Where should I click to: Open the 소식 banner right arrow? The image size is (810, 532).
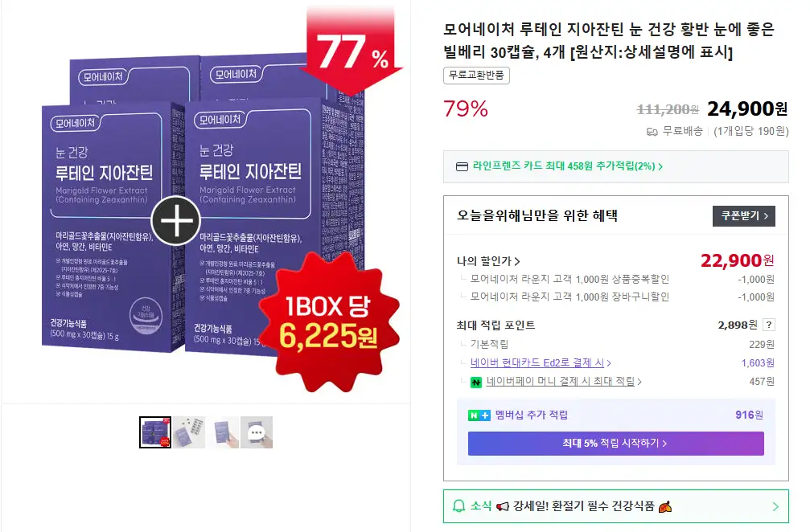click(775, 507)
